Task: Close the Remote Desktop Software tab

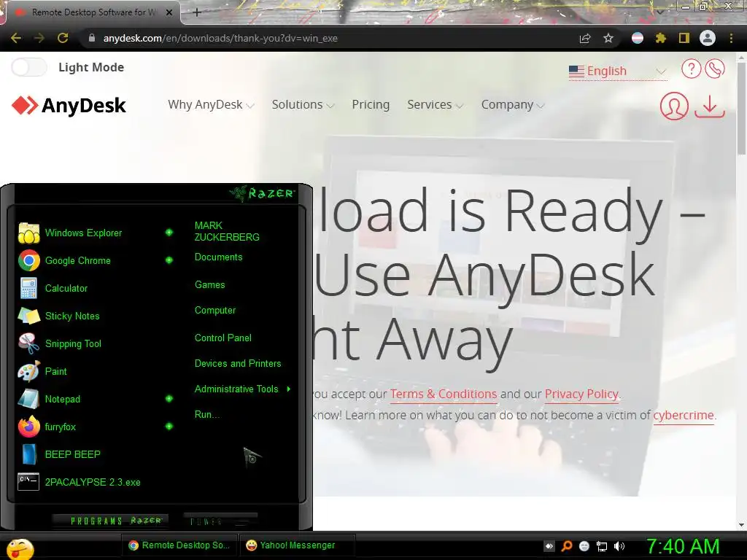Action: (x=169, y=12)
